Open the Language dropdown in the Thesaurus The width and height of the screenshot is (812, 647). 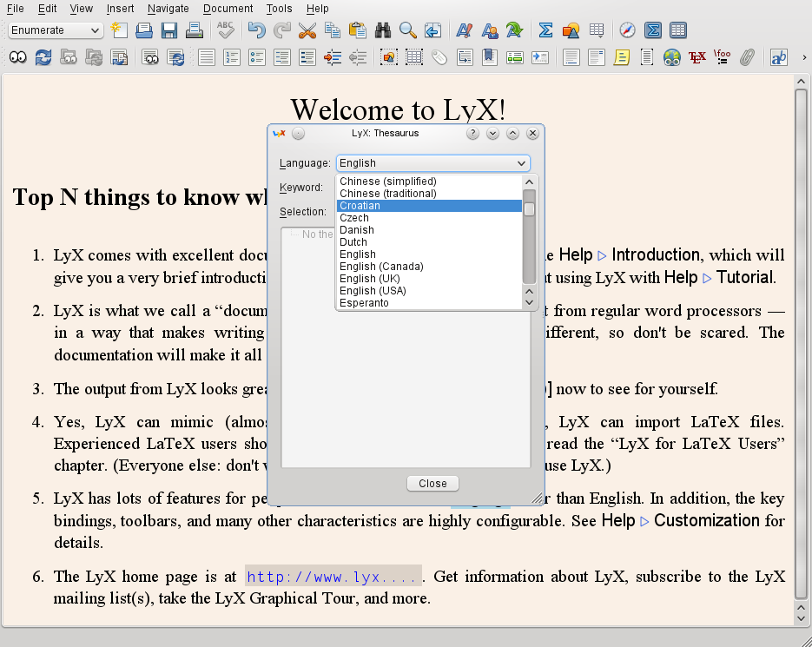click(x=432, y=163)
